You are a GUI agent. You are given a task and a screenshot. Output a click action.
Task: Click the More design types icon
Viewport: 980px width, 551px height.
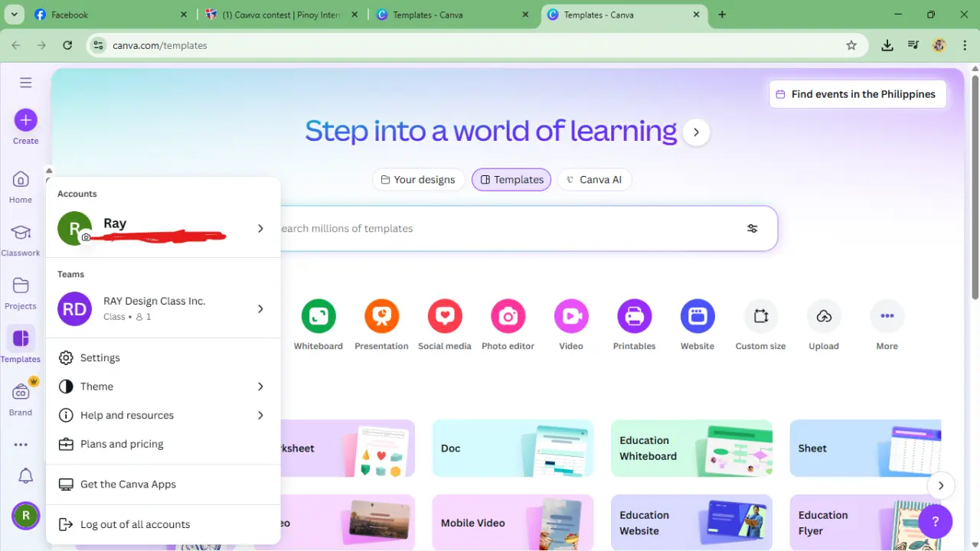click(887, 316)
